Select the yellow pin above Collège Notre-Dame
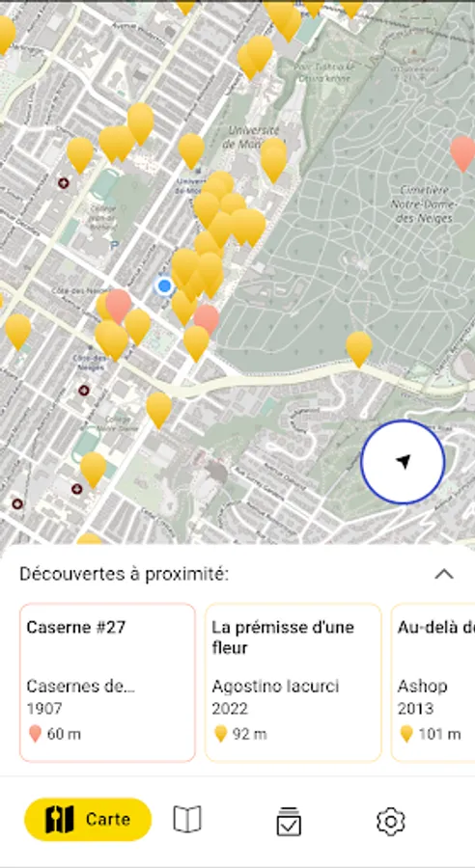 tap(159, 409)
